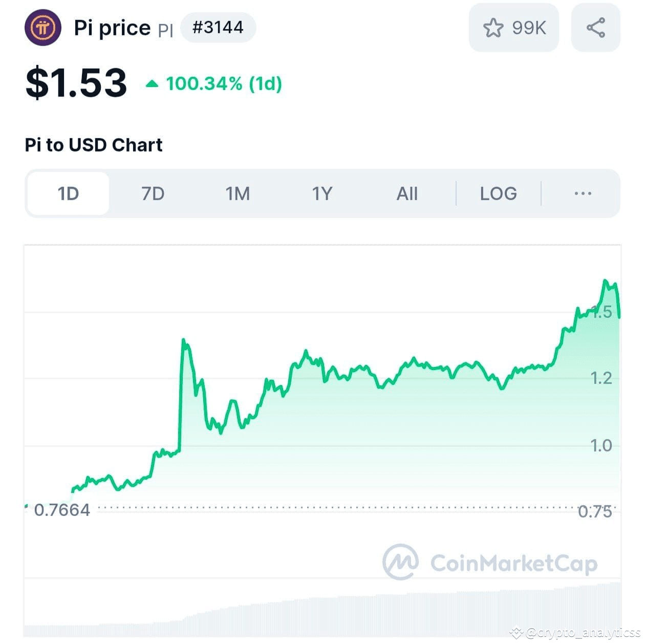
Task: Click the Pi to USD Chart heading
Action: point(94,145)
